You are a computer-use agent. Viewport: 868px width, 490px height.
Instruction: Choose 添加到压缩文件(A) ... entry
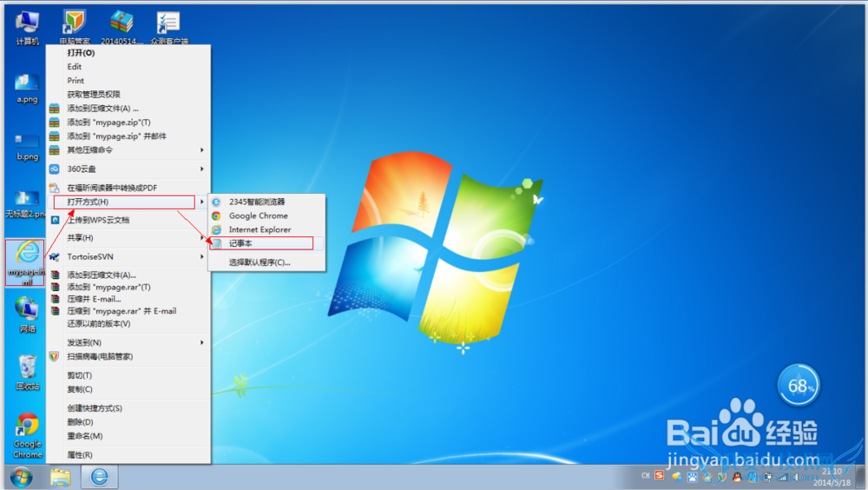(x=128, y=108)
